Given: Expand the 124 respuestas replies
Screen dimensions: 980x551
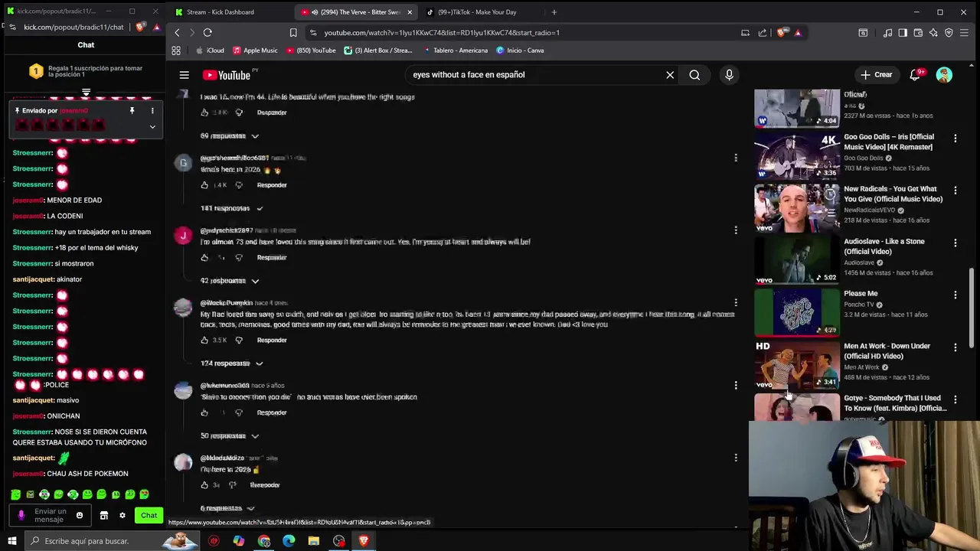Looking at the screenshot, I should 232,364.
